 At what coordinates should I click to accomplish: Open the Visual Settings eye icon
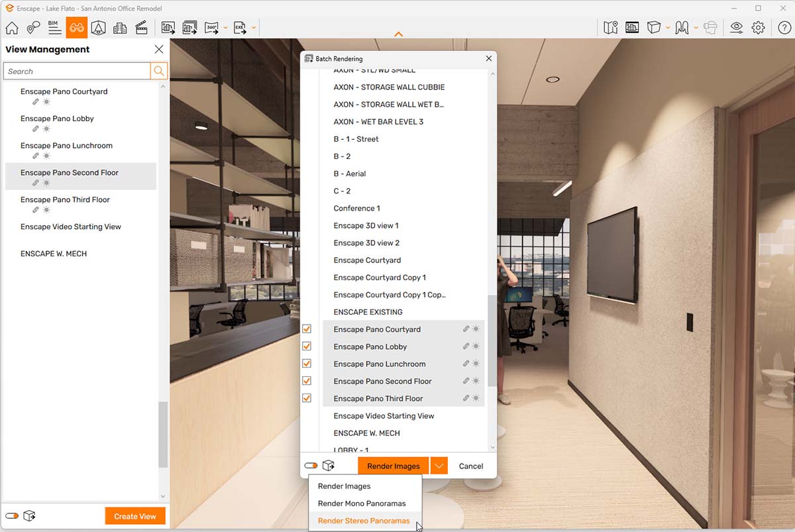[735, 28]
